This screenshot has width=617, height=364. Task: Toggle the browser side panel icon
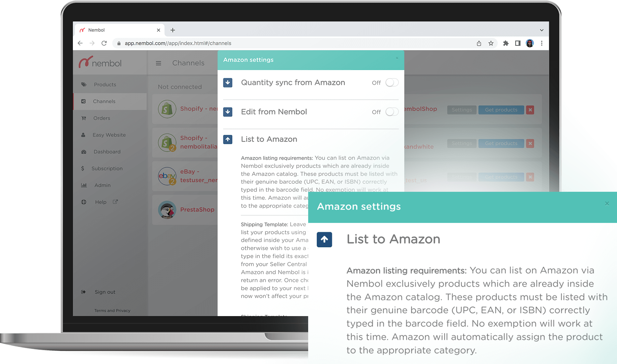[518, 43]
